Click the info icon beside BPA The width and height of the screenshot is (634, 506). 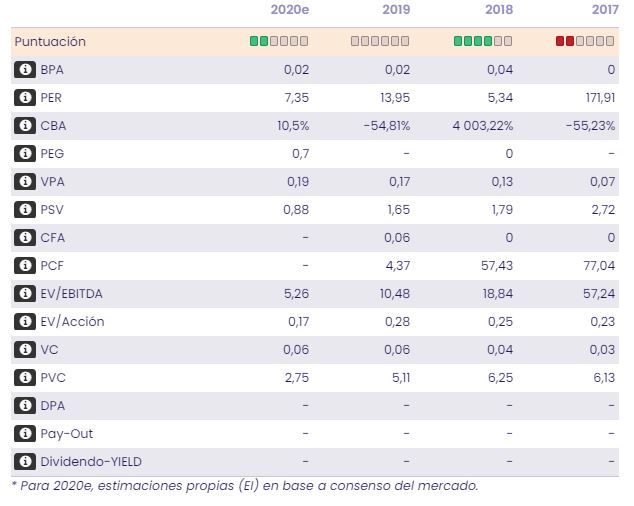click(25, 70)
